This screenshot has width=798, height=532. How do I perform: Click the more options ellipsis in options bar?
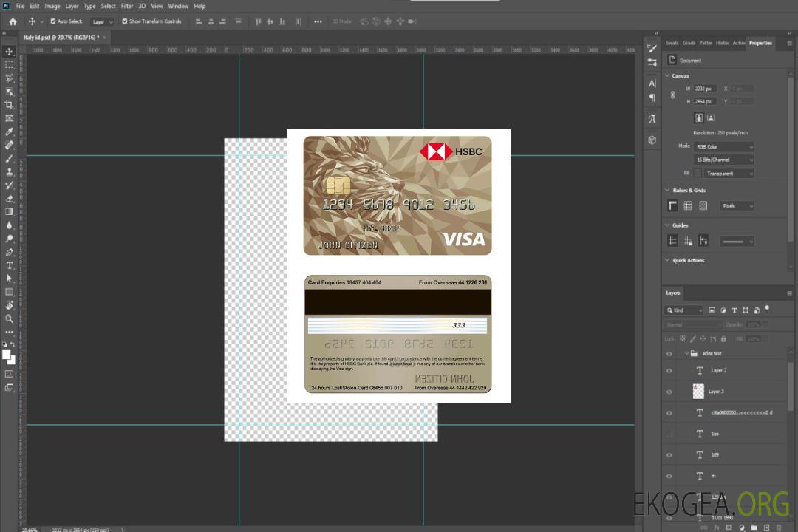(318, 21)
